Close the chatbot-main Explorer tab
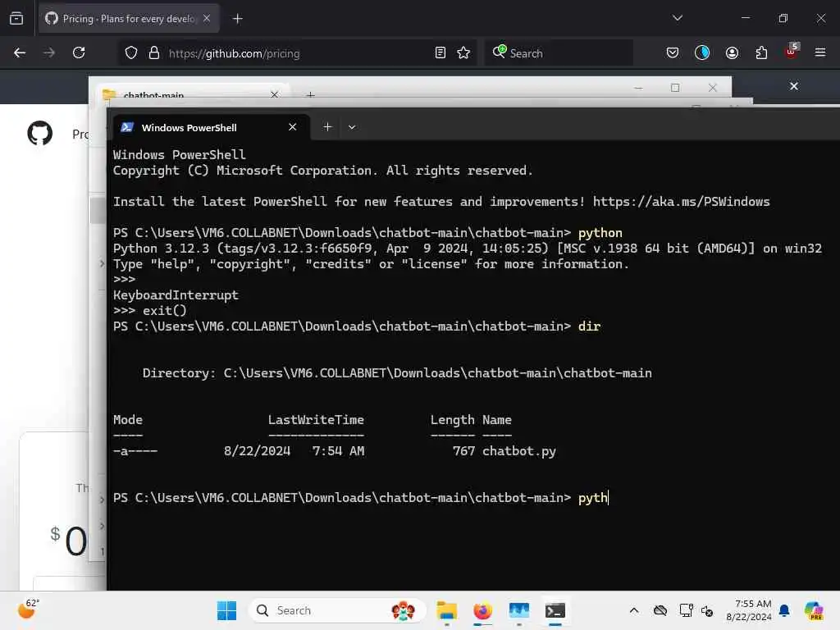This screenshot has width=840, height=630. (275, 94)
